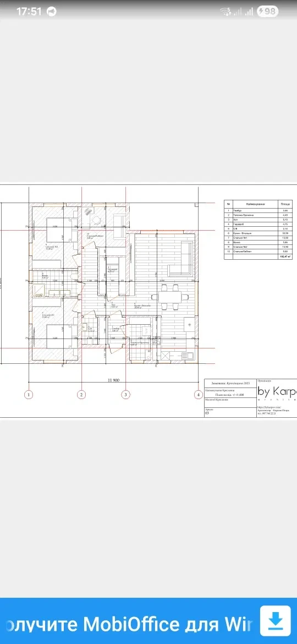Tap the dining table with six chairs
The width and height of the screenshot is (297, 644).
pyautogui.click(x=169, y=297)
